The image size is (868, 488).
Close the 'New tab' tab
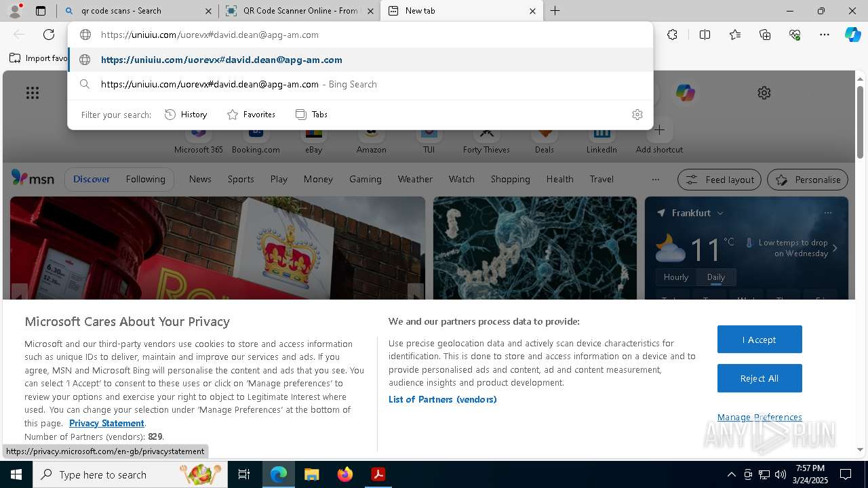click(532, 11)
